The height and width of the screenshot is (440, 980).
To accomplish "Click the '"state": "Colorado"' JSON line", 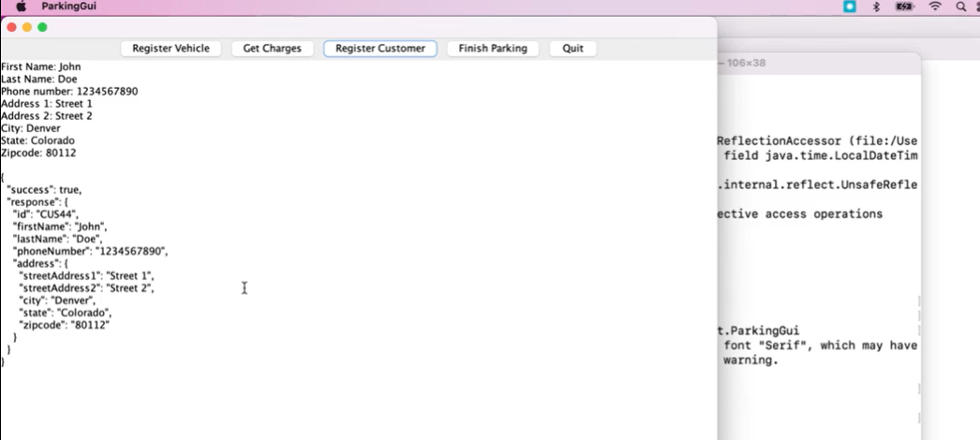I will click(65, 313).
